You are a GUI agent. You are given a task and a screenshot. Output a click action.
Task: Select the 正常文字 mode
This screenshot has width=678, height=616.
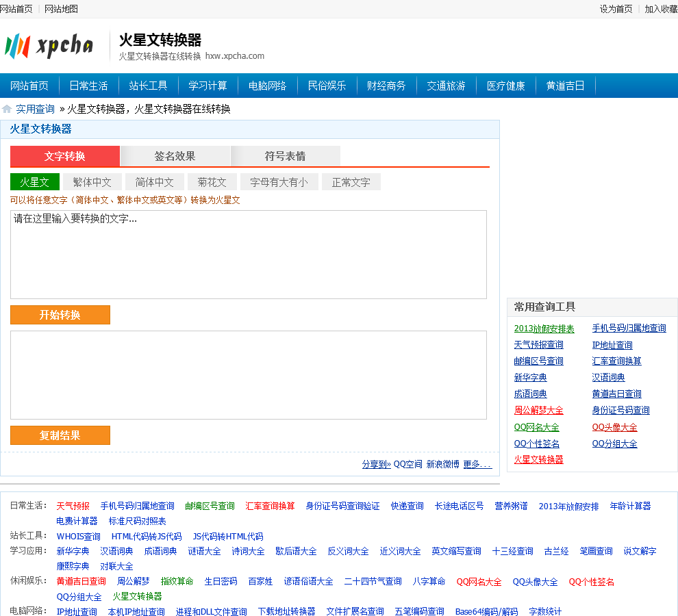[351, 182]
